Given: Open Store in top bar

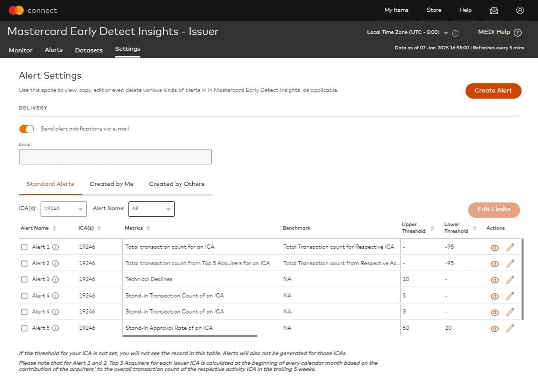Looking at the screenshot, I should (434, 10).
